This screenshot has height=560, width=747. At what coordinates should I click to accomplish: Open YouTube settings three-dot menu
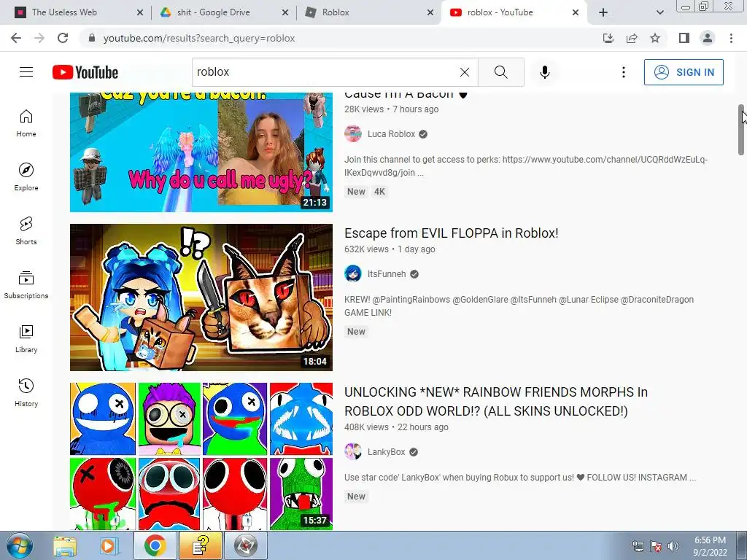click(x=623, y=72)
